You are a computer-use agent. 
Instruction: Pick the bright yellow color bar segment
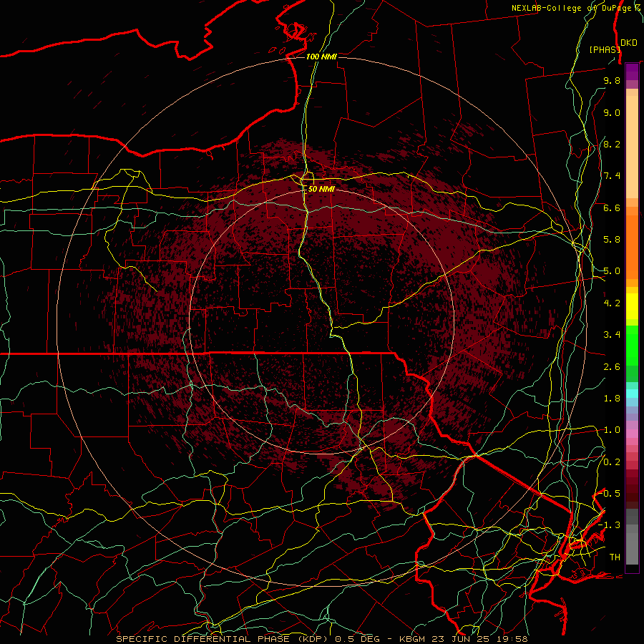632,306
